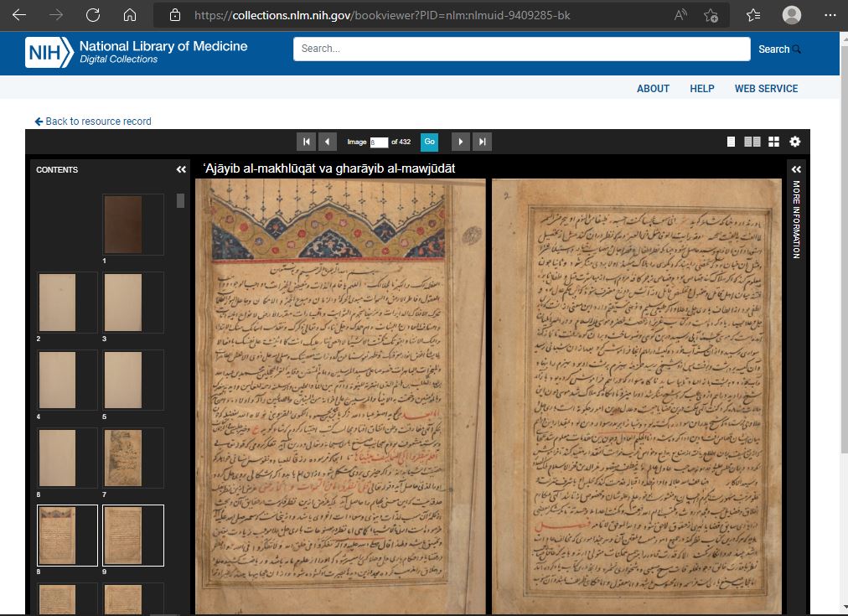View site security lock info
Image resolution: width=848 pixels, height=616 pixels.
click(174, 15)
